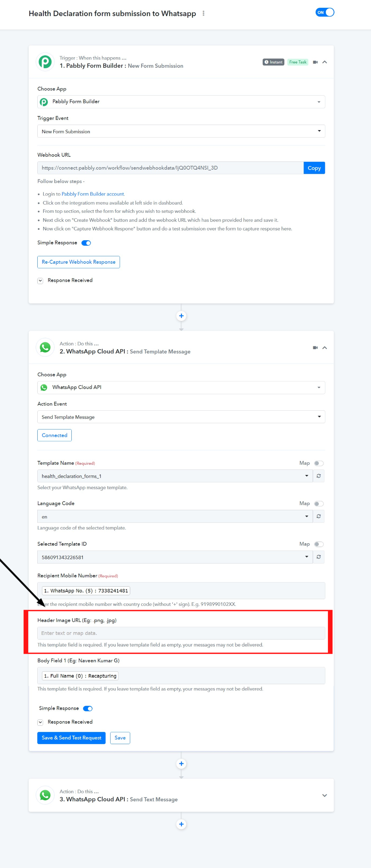Open Choose App dropdown showing Pabbly Form Builder
Image resolution: width=371 pixels, height=868 pixels.
pos(181,102)
